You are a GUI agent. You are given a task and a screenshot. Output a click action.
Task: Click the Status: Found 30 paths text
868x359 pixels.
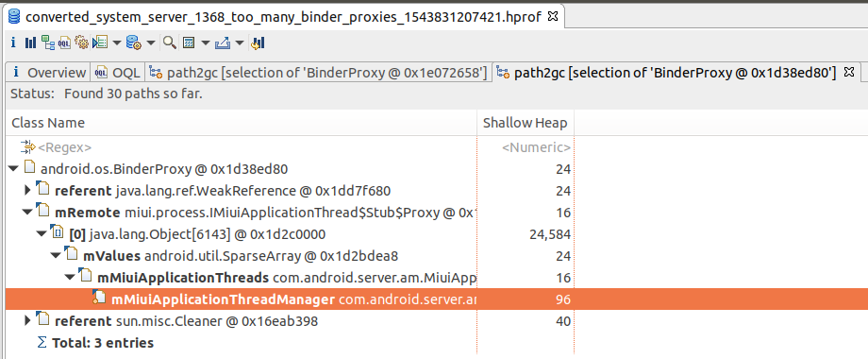[x=107, y=94]
